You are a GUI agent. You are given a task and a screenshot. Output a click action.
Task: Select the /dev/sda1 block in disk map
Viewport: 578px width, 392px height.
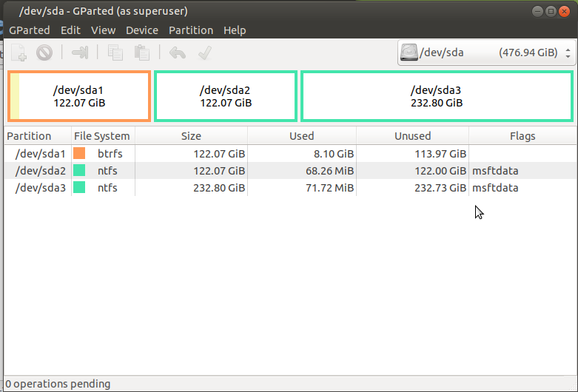tap(79, 96)
